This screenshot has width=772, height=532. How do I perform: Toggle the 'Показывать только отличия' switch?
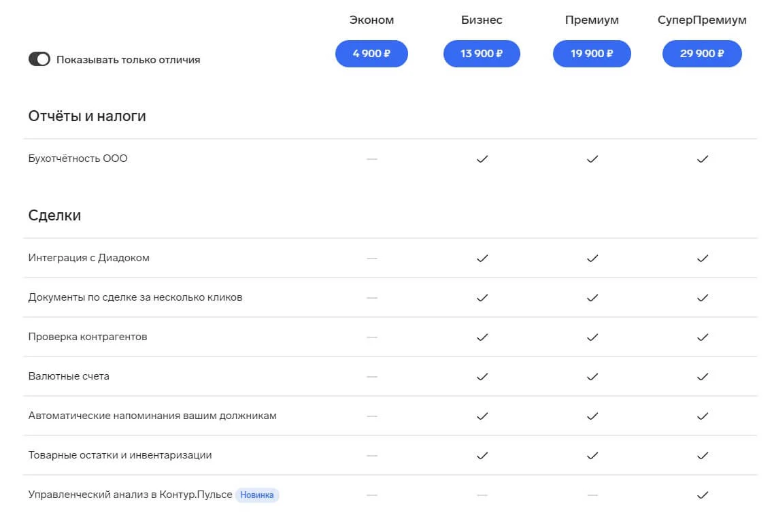coord(39,59)
